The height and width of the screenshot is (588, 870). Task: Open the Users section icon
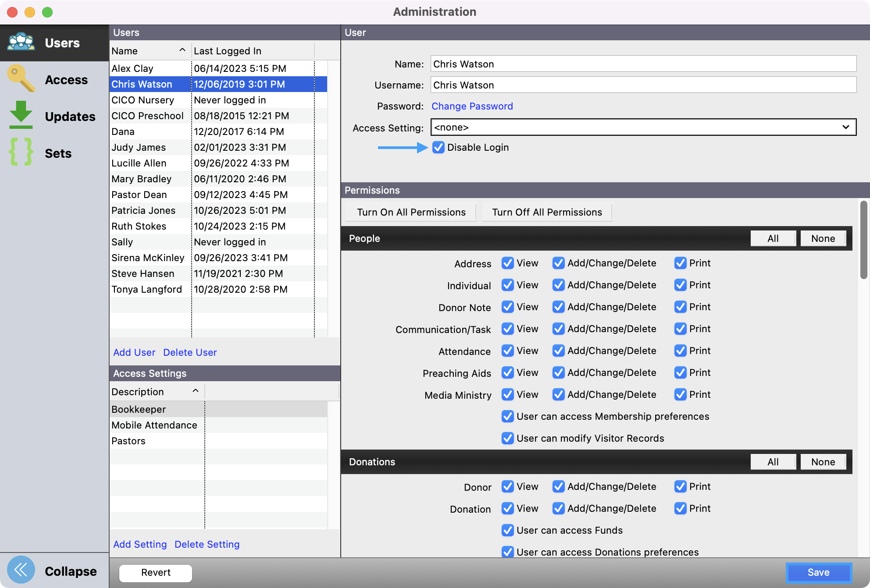point(21,43)
